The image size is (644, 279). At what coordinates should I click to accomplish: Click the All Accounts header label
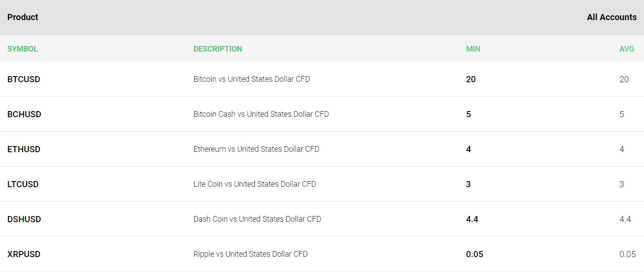(x=612, y=17)
